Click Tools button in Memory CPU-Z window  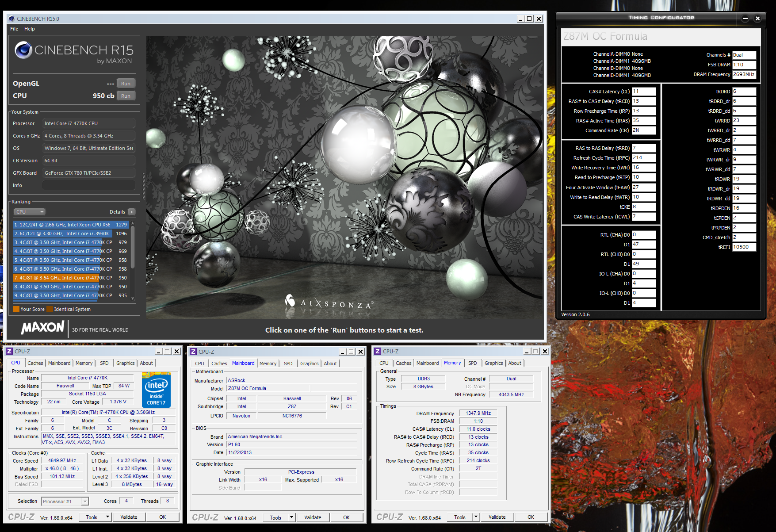tap(460, 517)
